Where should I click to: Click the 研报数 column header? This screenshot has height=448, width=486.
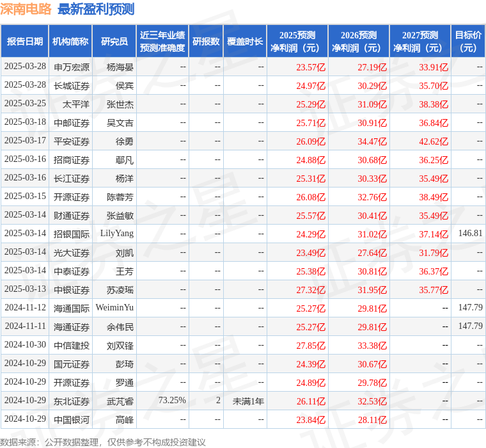click(206, 42)
